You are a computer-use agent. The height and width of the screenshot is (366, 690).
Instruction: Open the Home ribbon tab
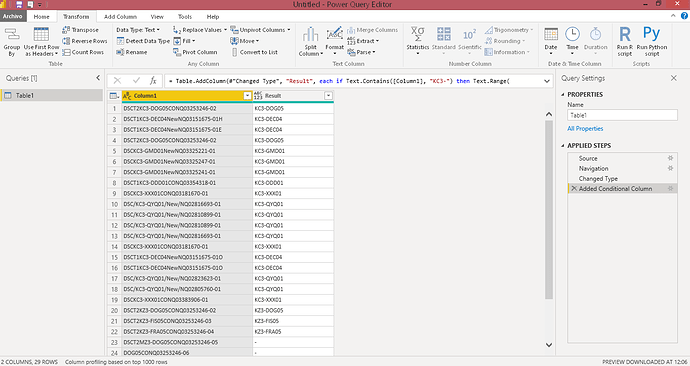click(x=41, y=17)
